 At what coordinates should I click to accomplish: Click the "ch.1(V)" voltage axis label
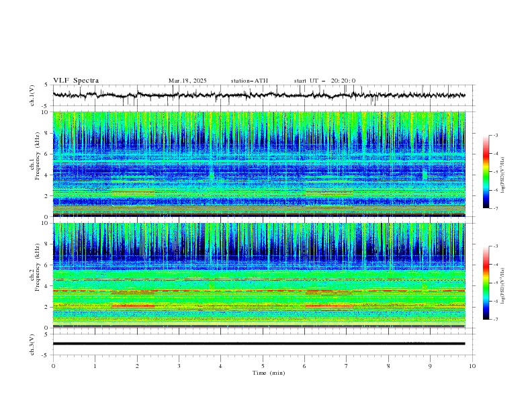pos(32,95)
